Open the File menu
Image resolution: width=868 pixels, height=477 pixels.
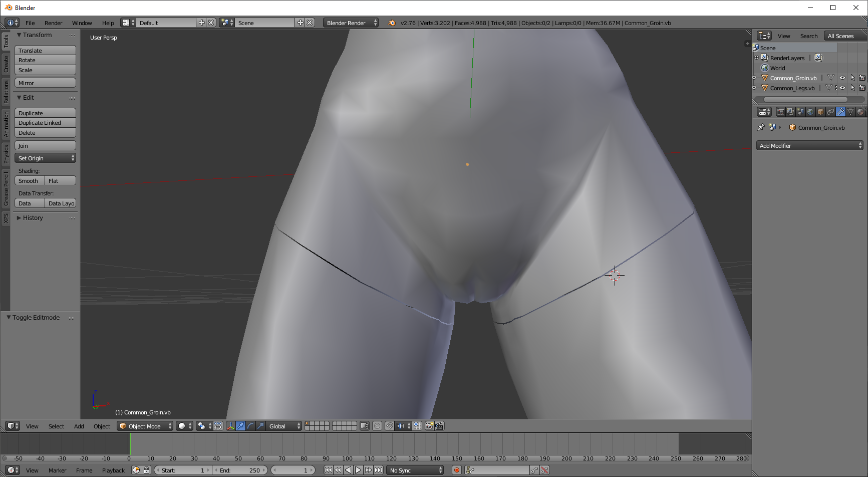click(30, 23)
